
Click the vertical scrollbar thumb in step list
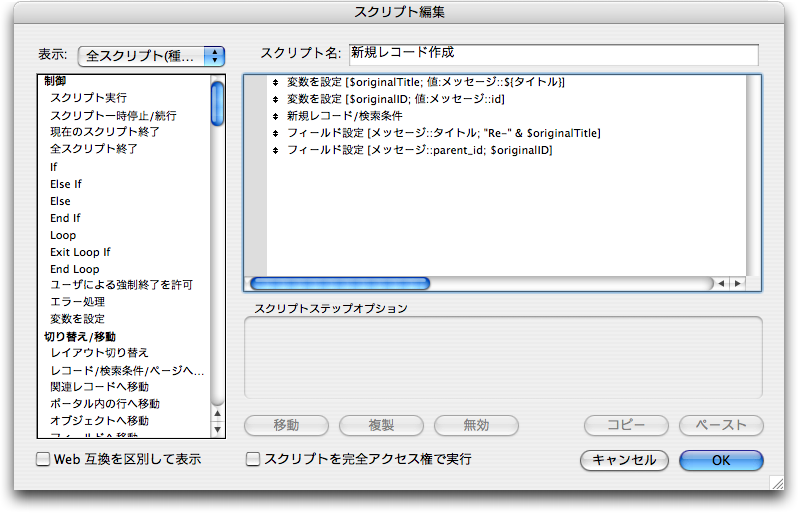(x=217, y=103)
